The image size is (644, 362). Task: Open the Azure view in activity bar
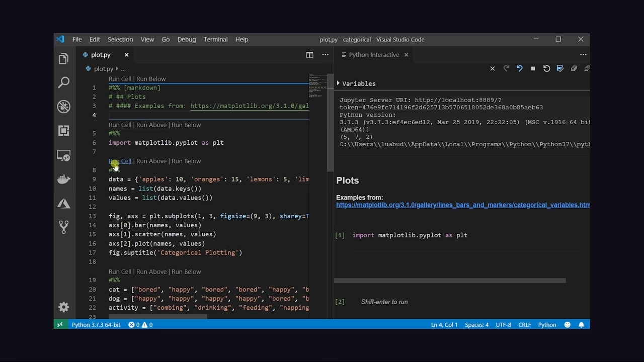click(63, 204)
